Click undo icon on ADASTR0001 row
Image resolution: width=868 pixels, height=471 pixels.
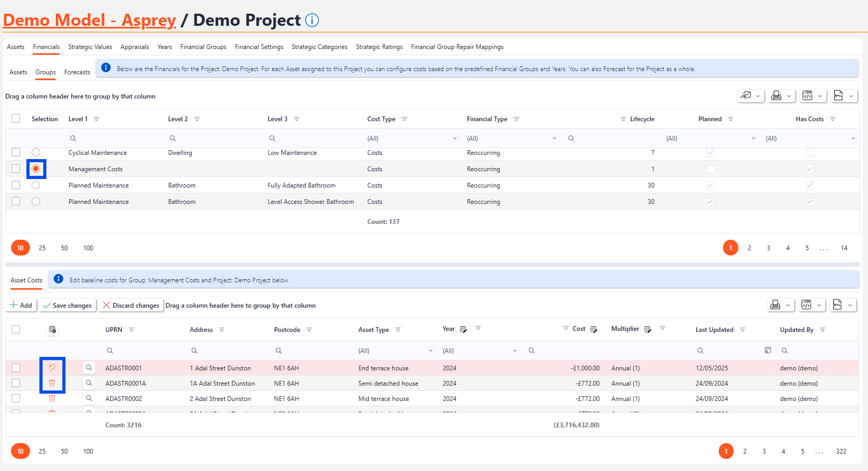tap(52, 368)
